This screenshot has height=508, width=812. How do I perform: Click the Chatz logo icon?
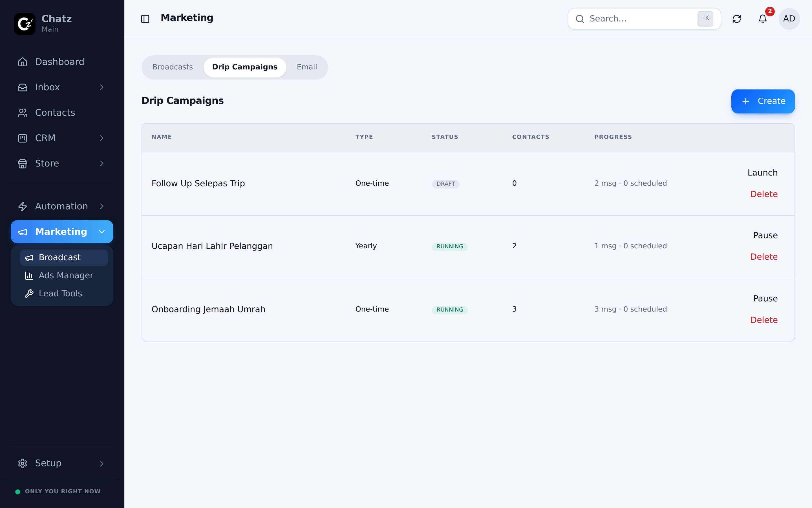coord(25,24)
